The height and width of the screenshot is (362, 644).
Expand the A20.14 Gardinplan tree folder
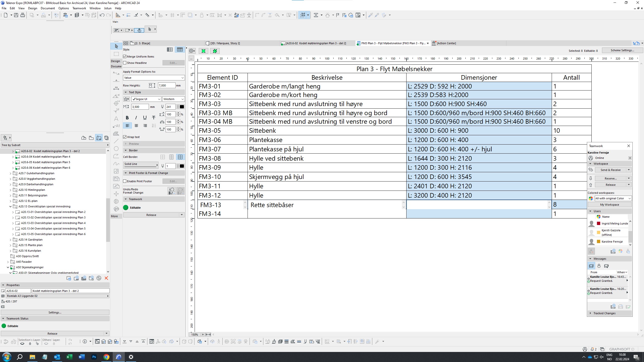pyautogui.click(x=10, y=240)
